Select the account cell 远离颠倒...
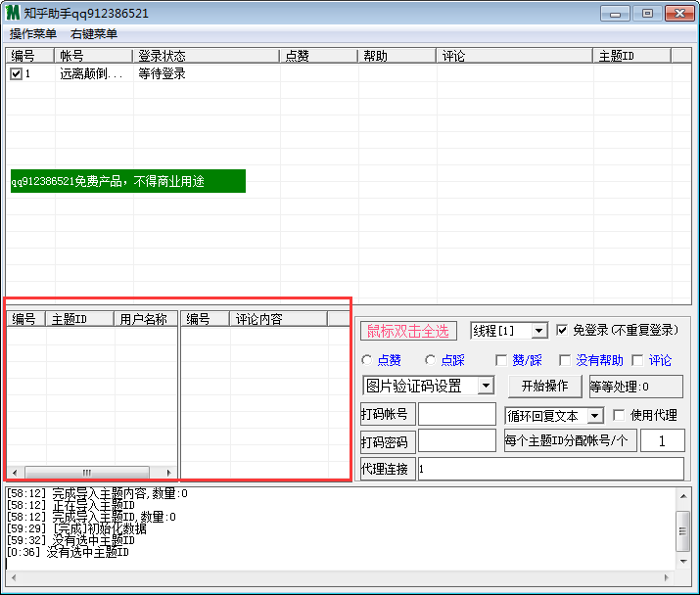 click(x=91, y=73)
